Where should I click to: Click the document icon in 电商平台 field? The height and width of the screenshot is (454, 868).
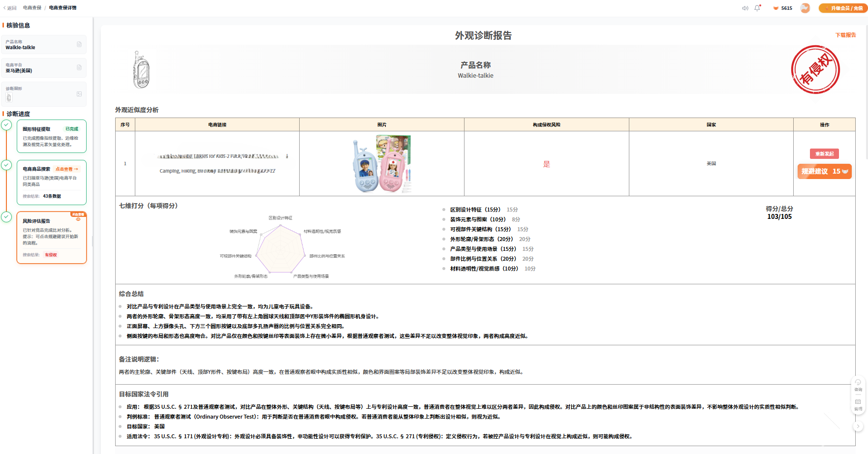tap(79, 67)
